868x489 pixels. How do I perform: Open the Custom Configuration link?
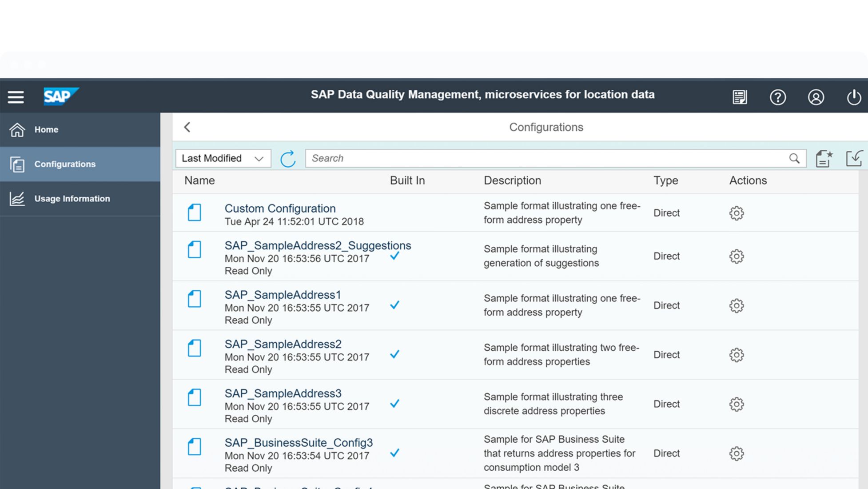coord(280,208)
